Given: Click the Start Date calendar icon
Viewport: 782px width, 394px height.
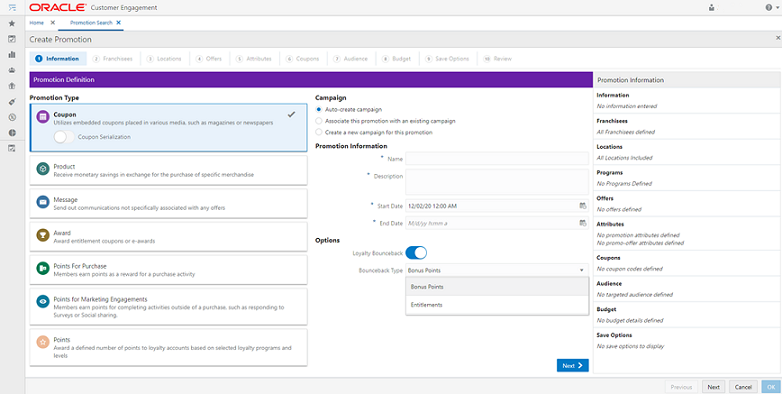Looking at the screenshot, I should pyautogui.click(x=582, y=205).
